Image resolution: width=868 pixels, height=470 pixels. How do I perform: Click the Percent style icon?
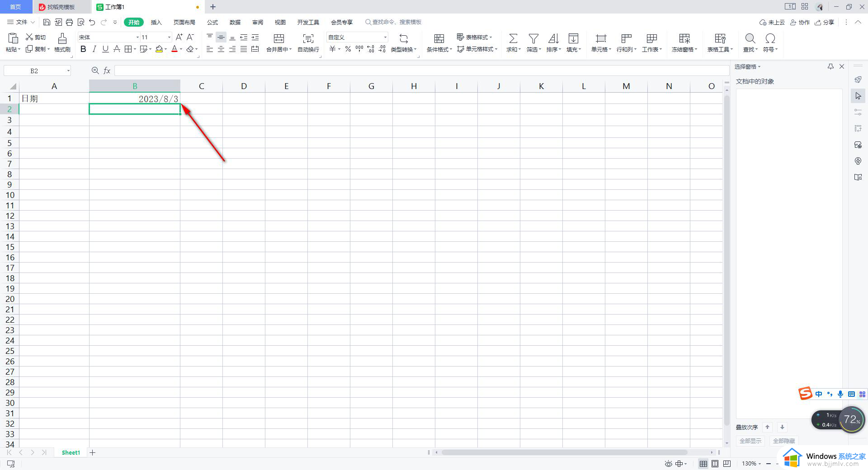[x=348, y=49]
